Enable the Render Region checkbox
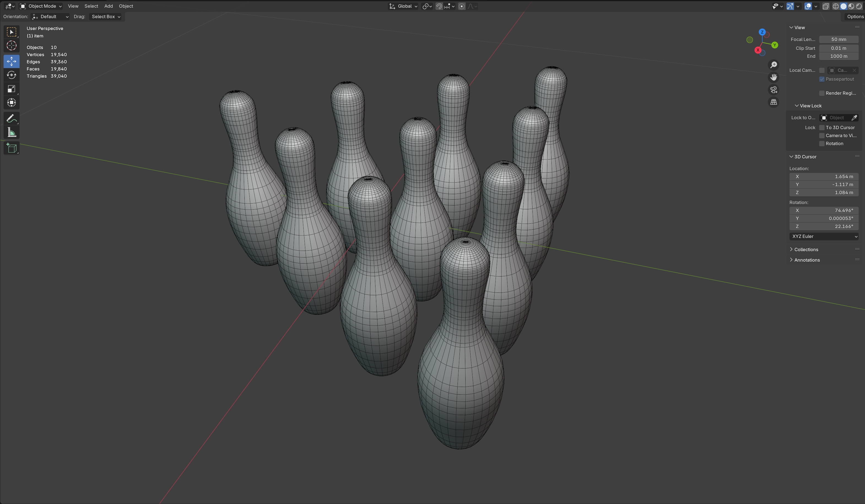 (x=822, y=93)
